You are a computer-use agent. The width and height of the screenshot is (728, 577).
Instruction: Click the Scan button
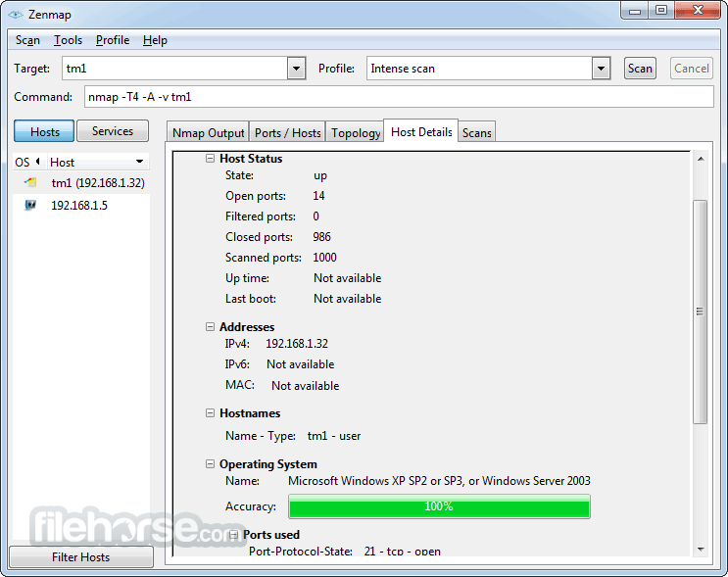click(x=640, y=69)
